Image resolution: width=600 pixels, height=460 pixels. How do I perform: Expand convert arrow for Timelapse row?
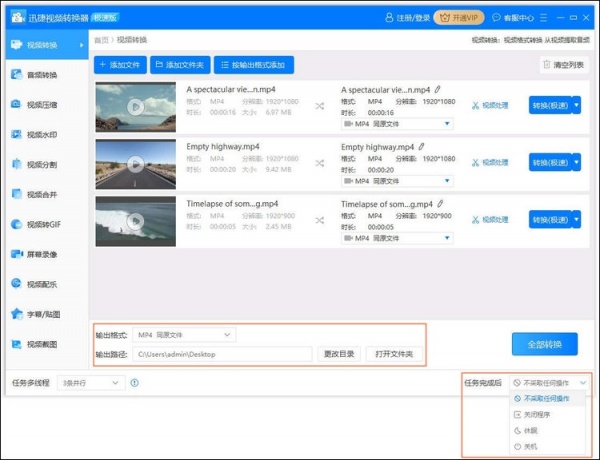pyautogui.click(x=577, y=219)
